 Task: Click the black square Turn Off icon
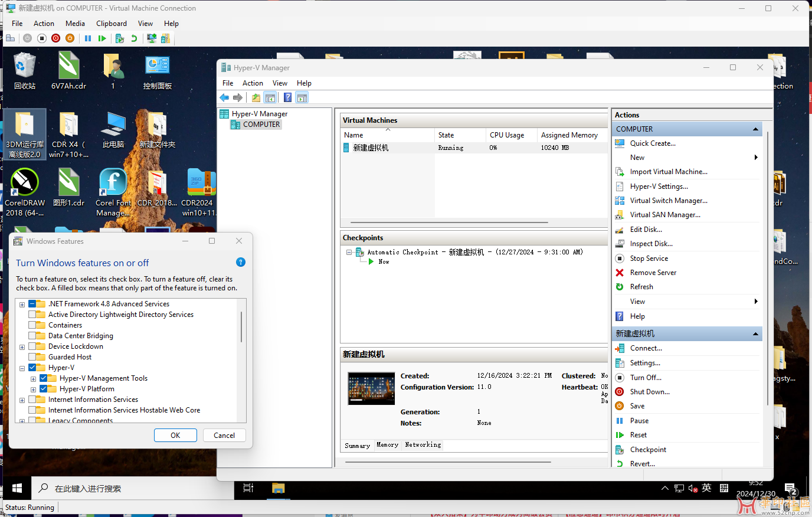(x=41, y=38)
